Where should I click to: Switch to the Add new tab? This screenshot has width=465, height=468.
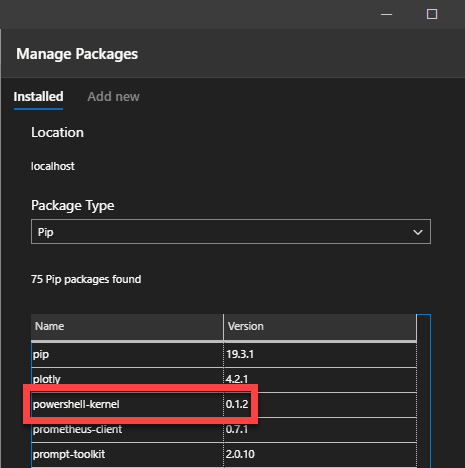113,97
